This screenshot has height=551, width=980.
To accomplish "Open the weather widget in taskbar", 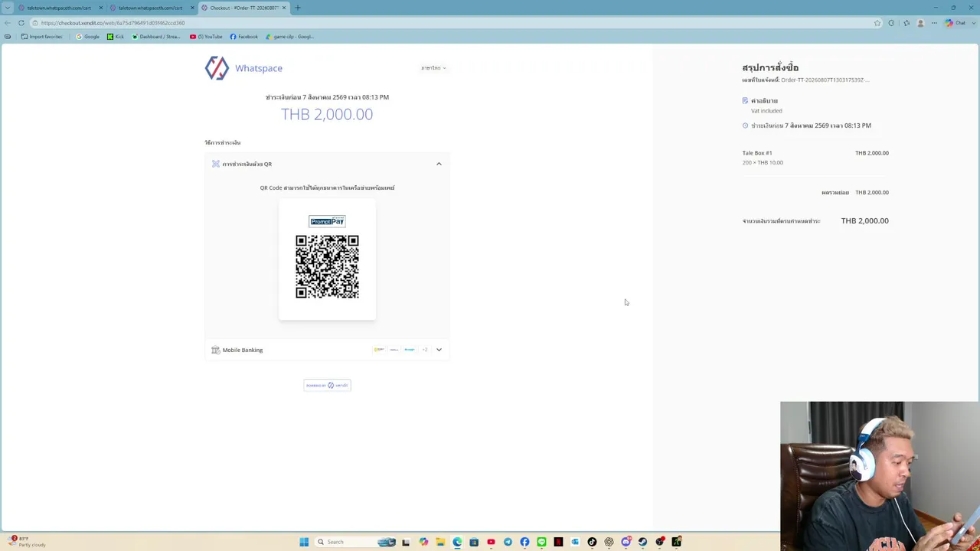I will pyautogui.click(x=28, y=542).
